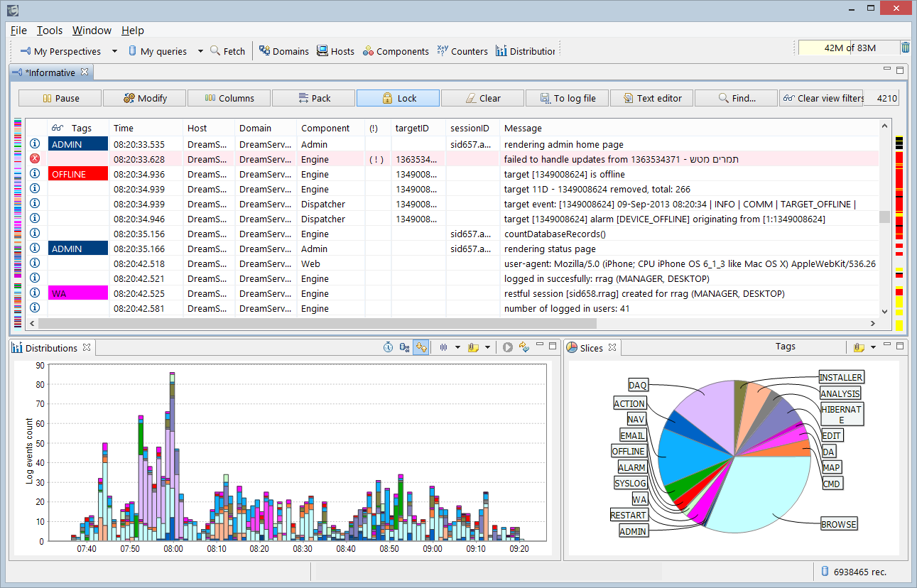Sort by the Time column header

coord(146,128)
